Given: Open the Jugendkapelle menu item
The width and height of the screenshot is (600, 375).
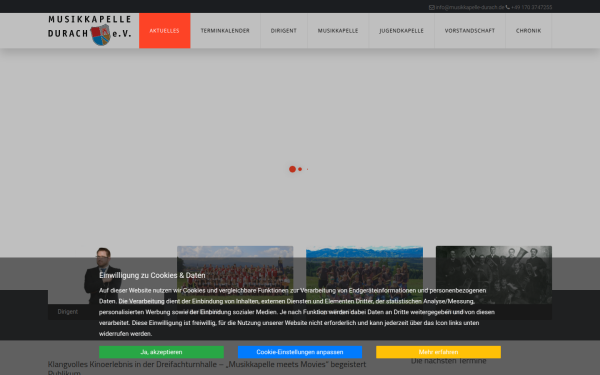Looking at the screenshot, I should coord(401,31).
